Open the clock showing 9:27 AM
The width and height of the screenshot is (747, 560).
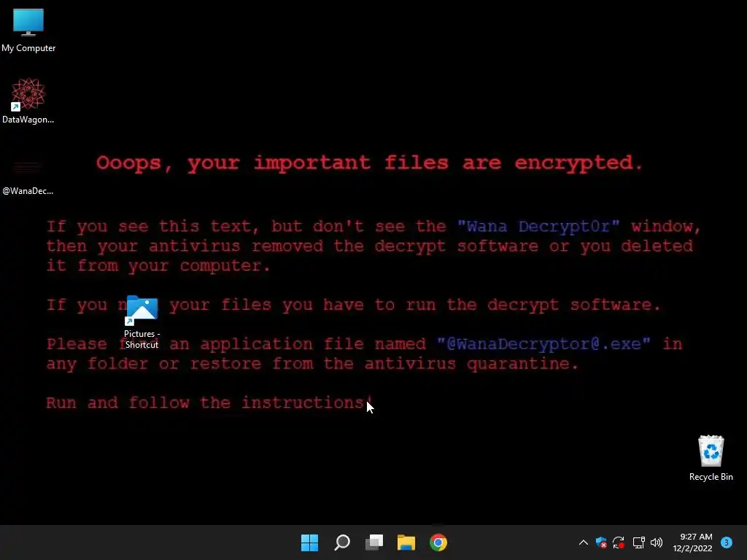692,542
